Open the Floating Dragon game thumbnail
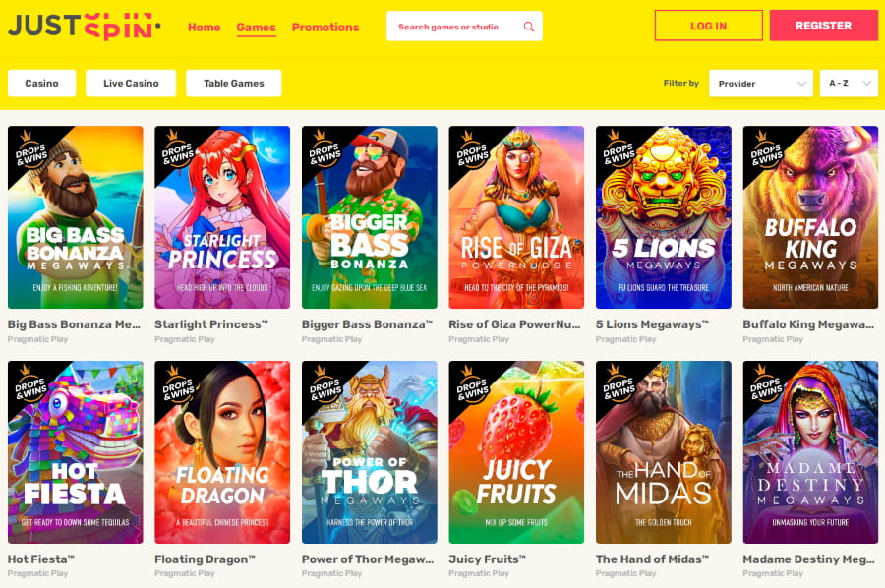 [x=222, y=452]
